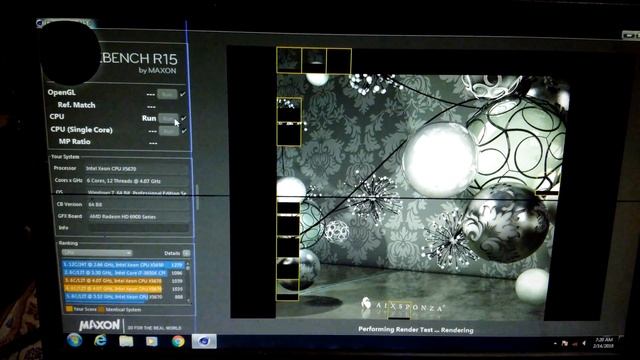Show hidden tray icons arrow

pyautogui.click(x=555, y=344)
